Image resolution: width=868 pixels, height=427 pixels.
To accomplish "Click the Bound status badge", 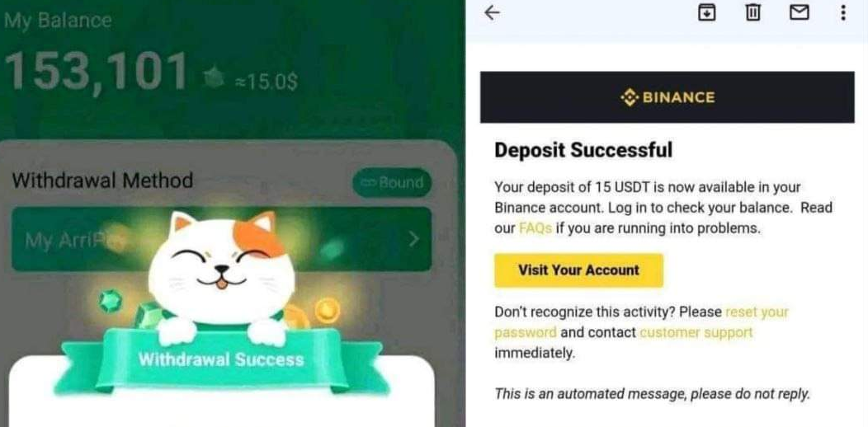I will click(x=392, y=182).
